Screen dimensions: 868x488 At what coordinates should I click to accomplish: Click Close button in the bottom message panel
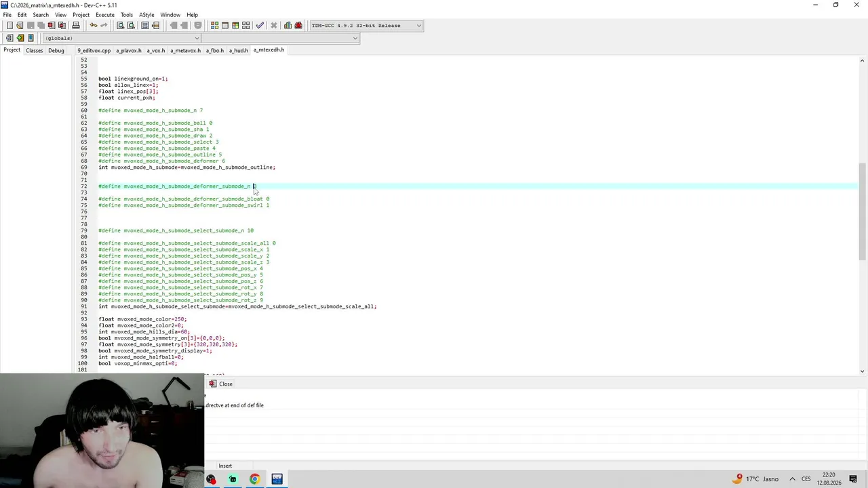(x=221, y=384)
